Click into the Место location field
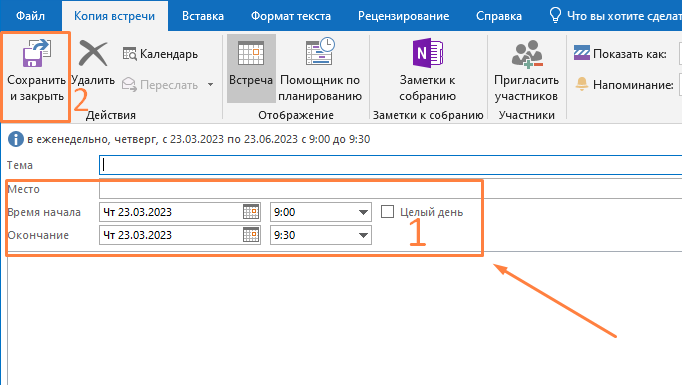The height and width of the screenshot is (385, 682). click(391, 189)
